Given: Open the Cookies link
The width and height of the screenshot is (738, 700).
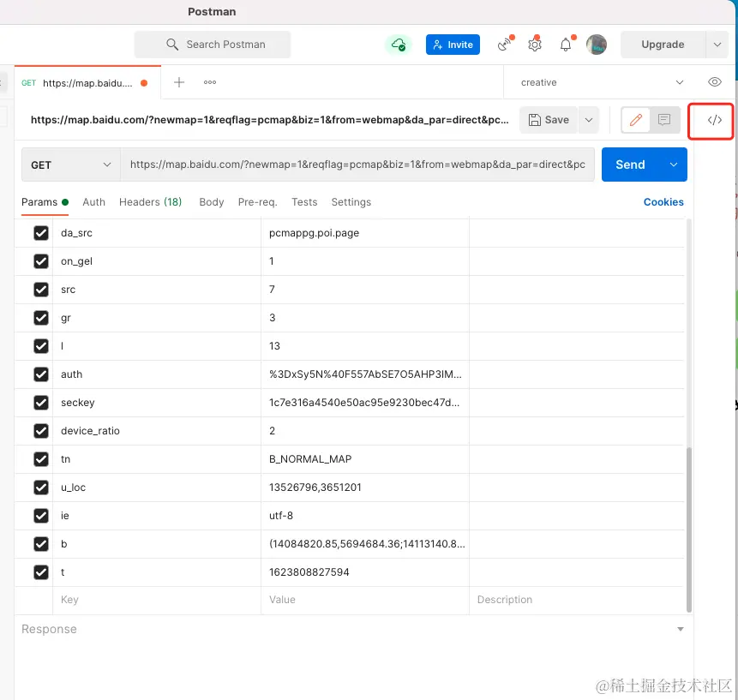Looking at the screenshot, I should tap(663, 202).
